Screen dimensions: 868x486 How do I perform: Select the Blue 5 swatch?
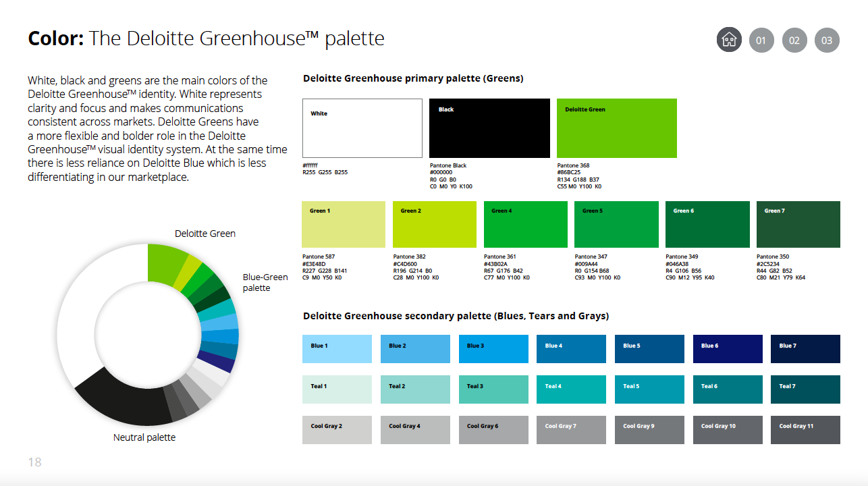[649, 349]
